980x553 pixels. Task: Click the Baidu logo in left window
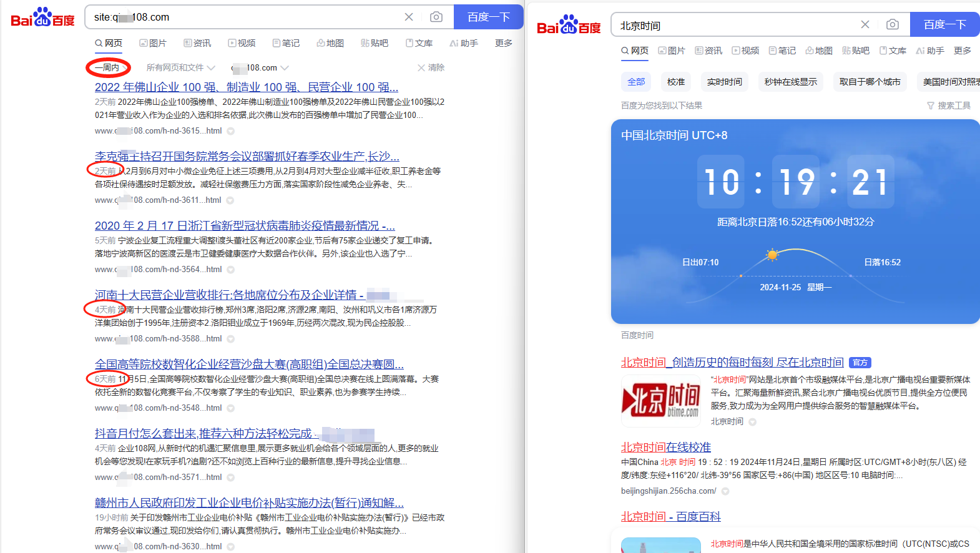[42, 17]
